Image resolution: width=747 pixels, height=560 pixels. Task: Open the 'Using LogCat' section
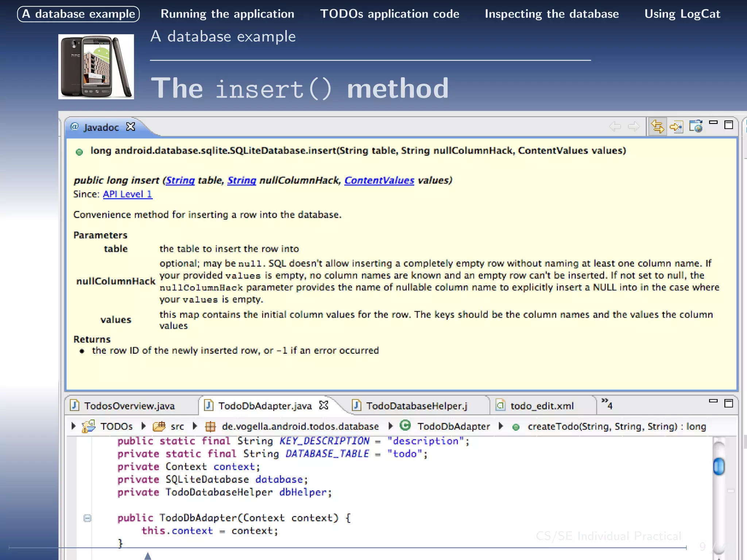(682, 14)
